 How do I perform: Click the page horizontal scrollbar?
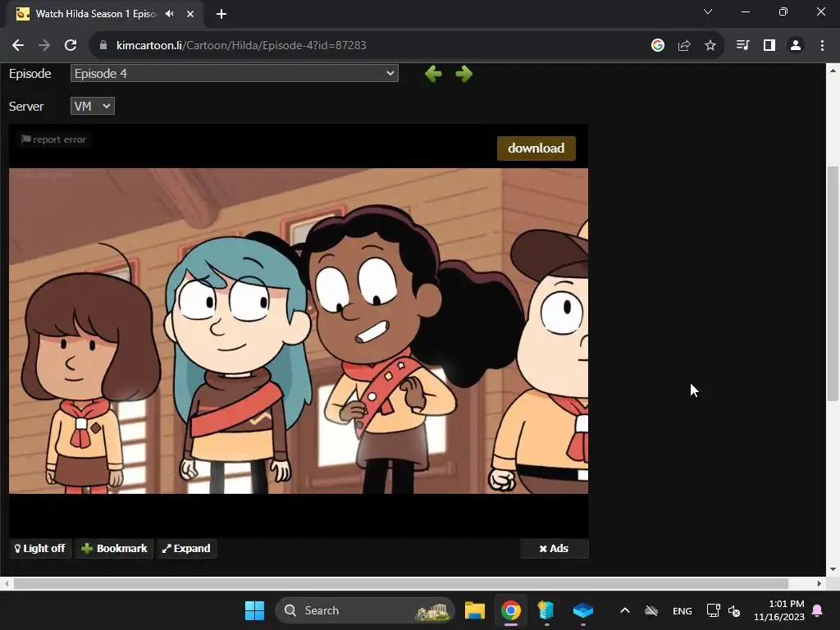(400, 583)
